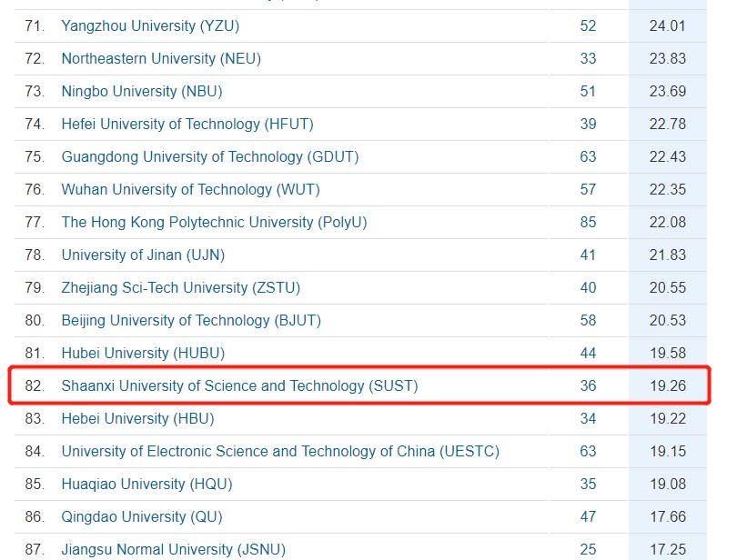The width and height of the screenshot is (737, 560).
Task: Click the Qingdao University (QU) link
Action: click(141, 516)
